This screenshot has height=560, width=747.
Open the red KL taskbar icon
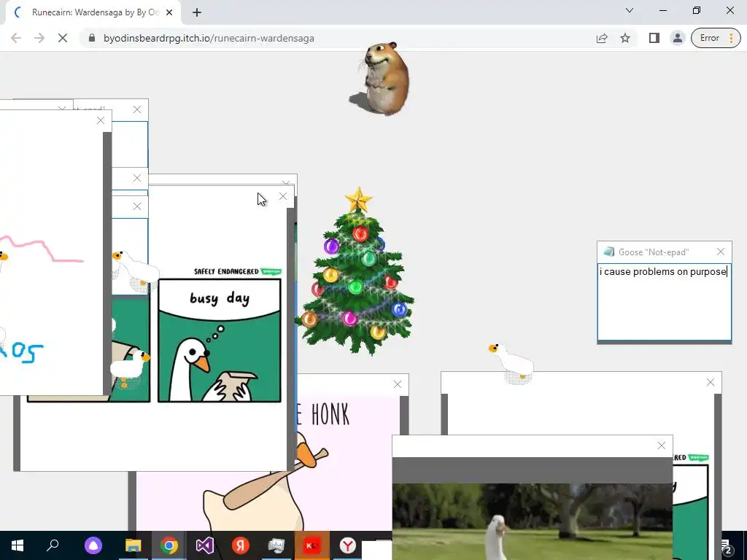(312, 545)
